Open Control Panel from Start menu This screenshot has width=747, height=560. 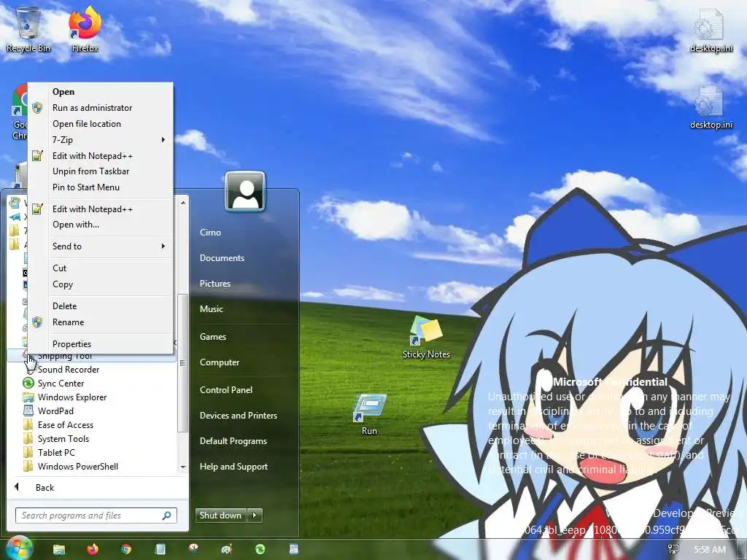(x=226, y=389)
